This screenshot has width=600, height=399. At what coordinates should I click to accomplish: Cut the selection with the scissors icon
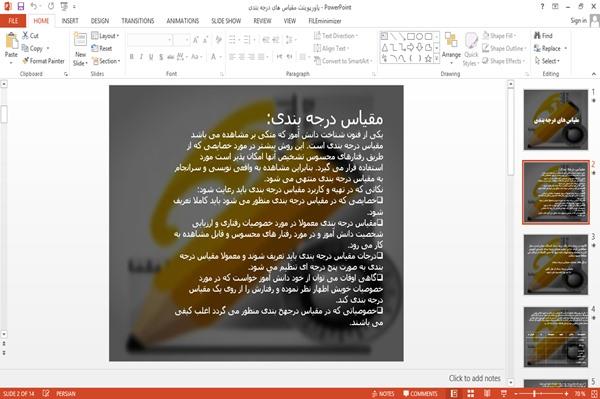tap(26, 35)
